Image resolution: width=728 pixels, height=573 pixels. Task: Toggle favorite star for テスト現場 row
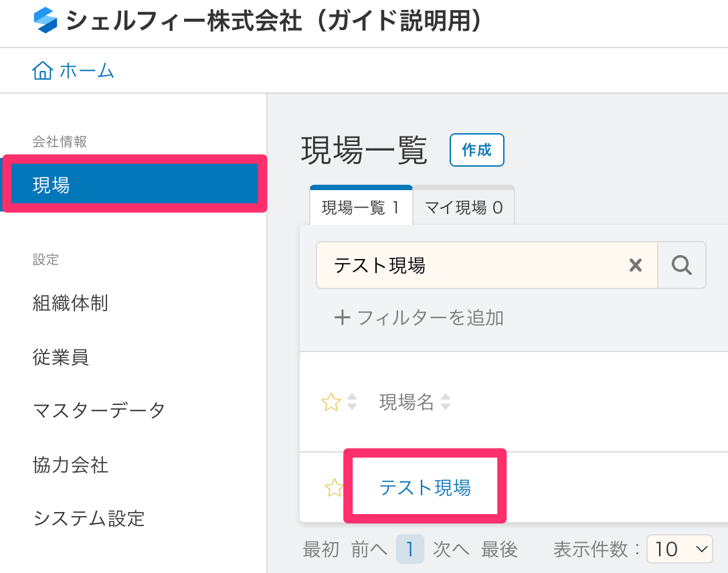tap(333, 488)
